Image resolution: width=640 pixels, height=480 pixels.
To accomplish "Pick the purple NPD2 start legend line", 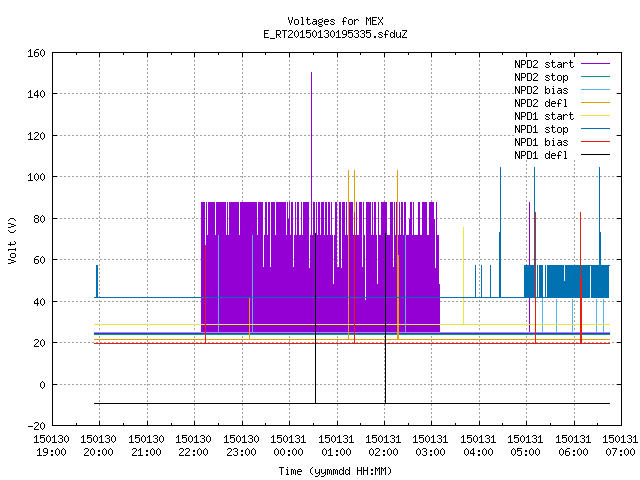I will [x=595, y=64].
